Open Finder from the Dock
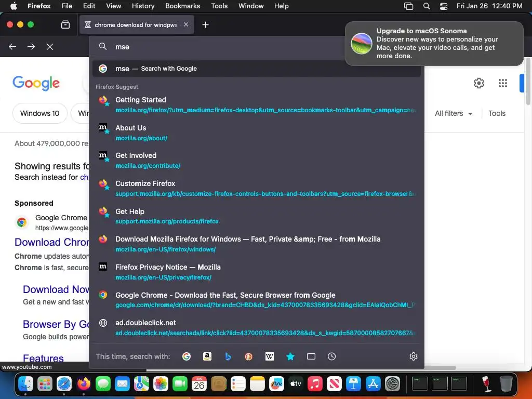532x399 pixels. click(25, 384)
